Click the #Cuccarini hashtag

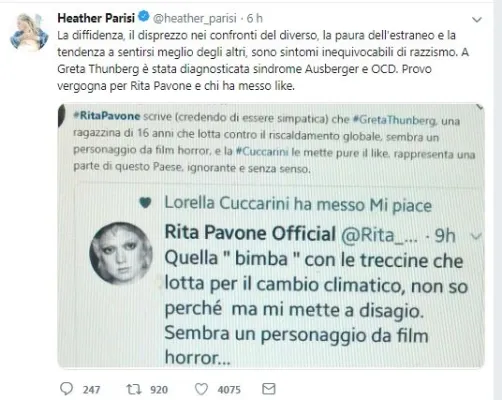pyautogui.click(x=262, y=151)
